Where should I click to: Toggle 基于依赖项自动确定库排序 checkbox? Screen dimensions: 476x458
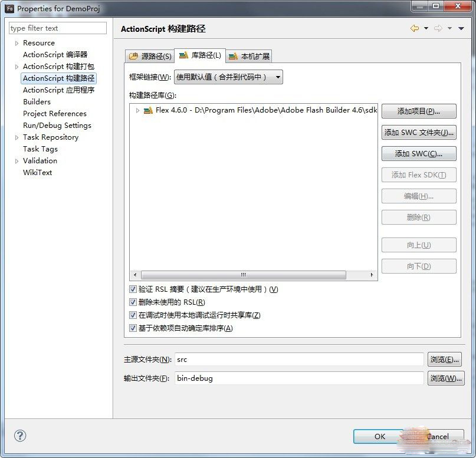(133, 328)
